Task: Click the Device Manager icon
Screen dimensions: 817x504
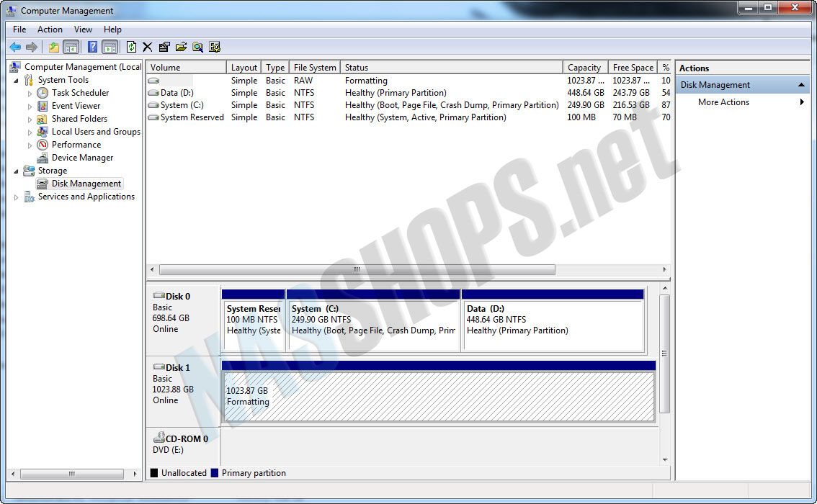Action: [x=43, y=158]
